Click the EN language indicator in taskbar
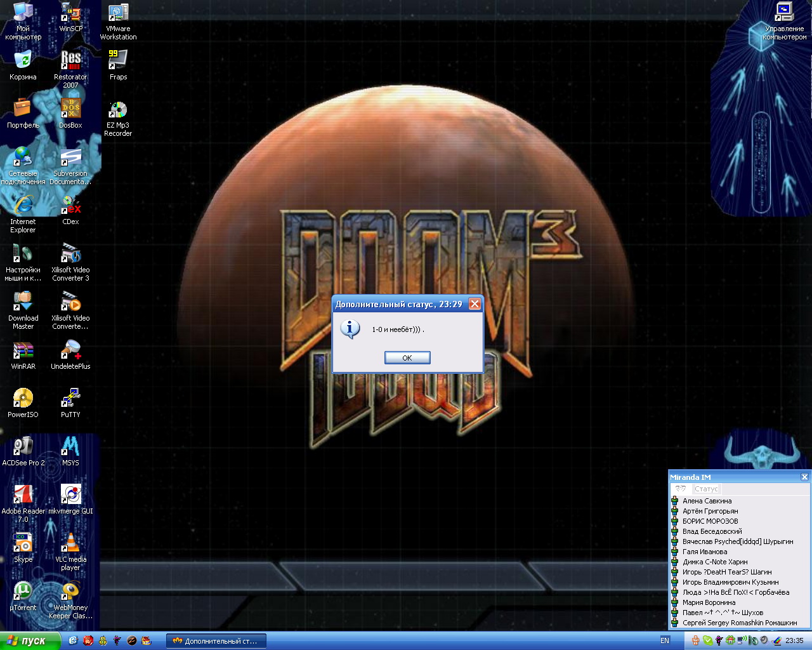Image resolution: width=812 pixels, height=650 pixels. (665, 640)
